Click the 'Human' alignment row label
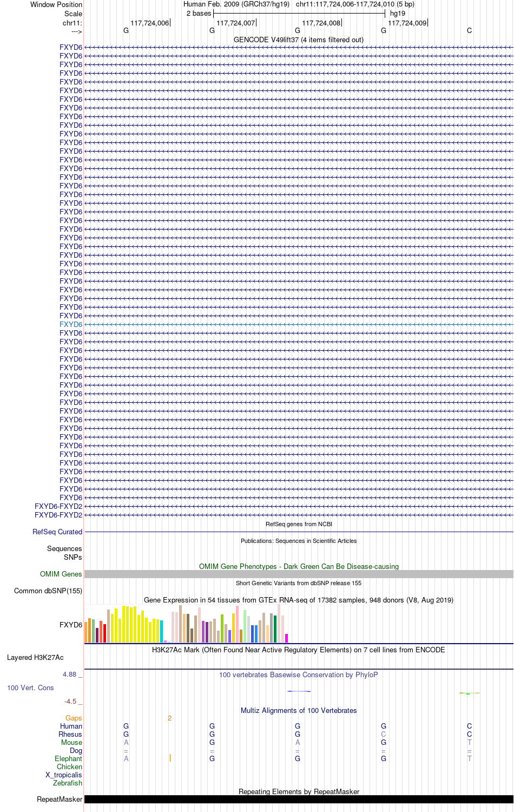The height and width of the screenshot is (812, 514). click(x=71, y=726)
